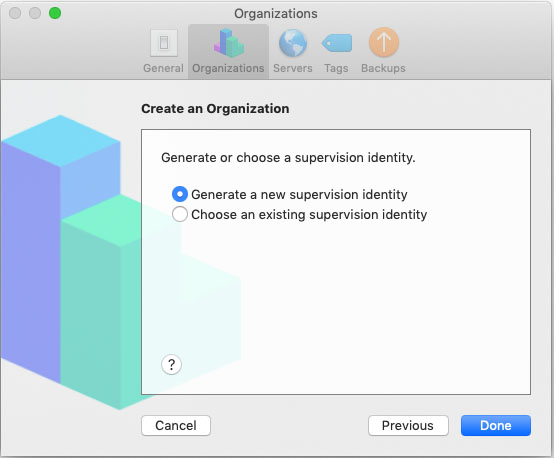Finish setup with the Done button

tap(496, 425)
